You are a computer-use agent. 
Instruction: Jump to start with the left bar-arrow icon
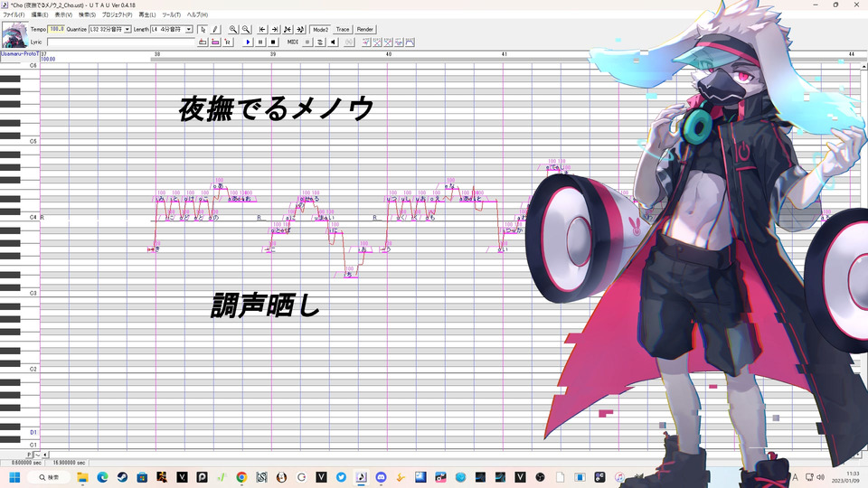pos(262,29)
